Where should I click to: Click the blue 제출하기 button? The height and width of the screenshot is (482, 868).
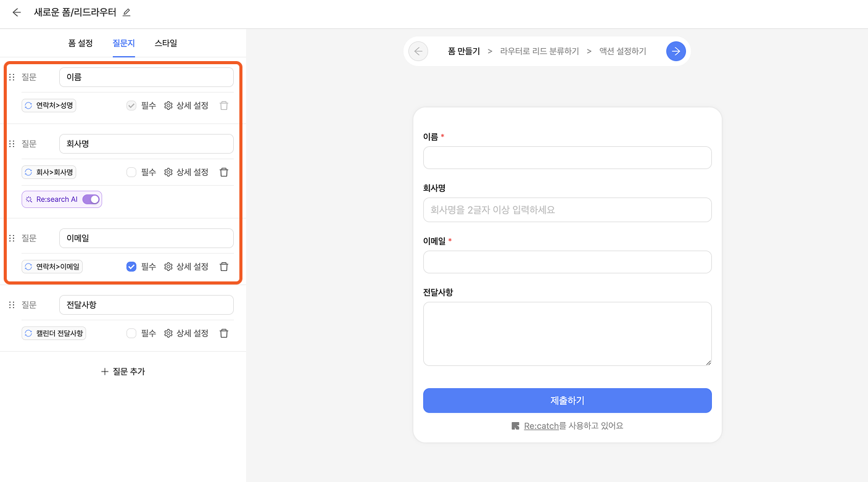coord(567,401)
